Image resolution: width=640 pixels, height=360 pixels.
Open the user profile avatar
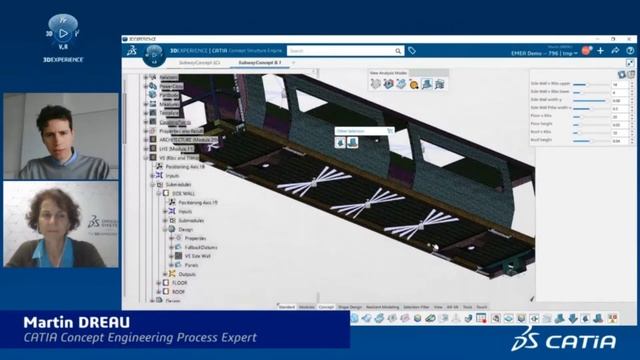tap(587, 51)
